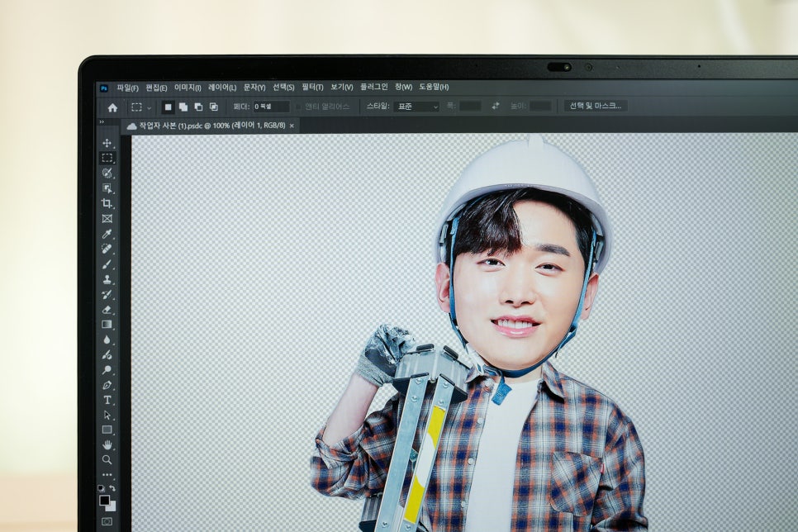This screenshot has height=532, width=798.
Task: Click the 선택 및 마스크... button
Action: point(596,106)
